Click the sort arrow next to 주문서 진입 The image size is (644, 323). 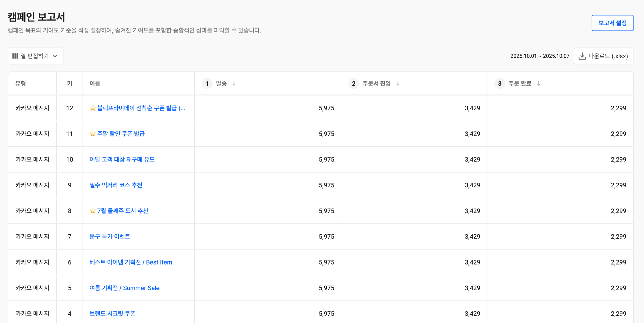pyautogui.click(x=398, y=83)
